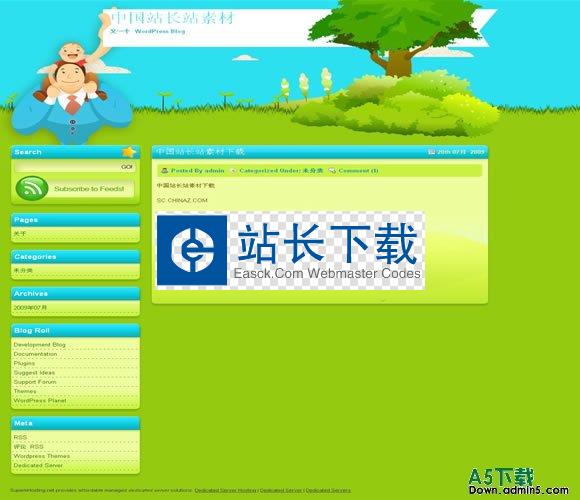Open Development Blog in Blog Roll
Viewport: 580px width, 500px height.
pyautogui.click(x=40, y=345)
